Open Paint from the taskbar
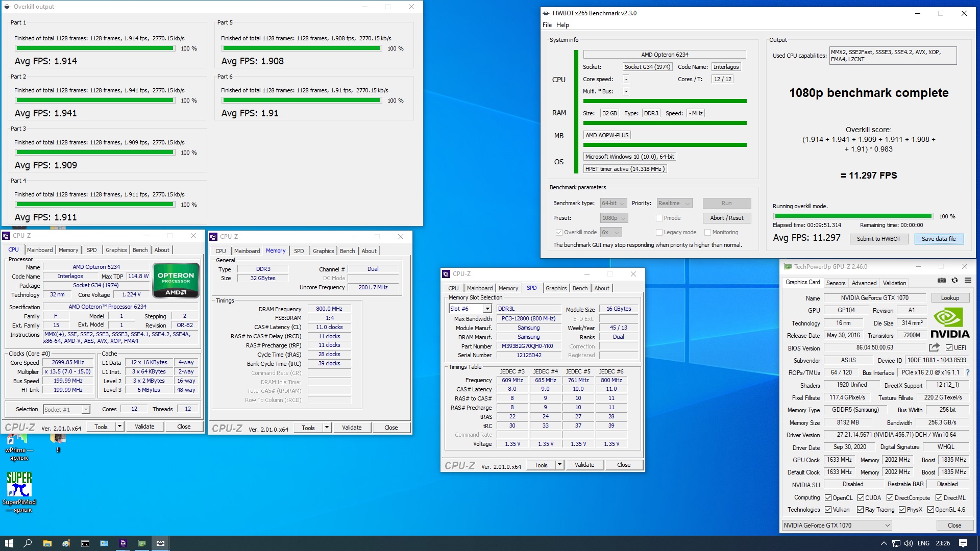The image size is (980, 551). pyautogui.click(x=66, y=543)
